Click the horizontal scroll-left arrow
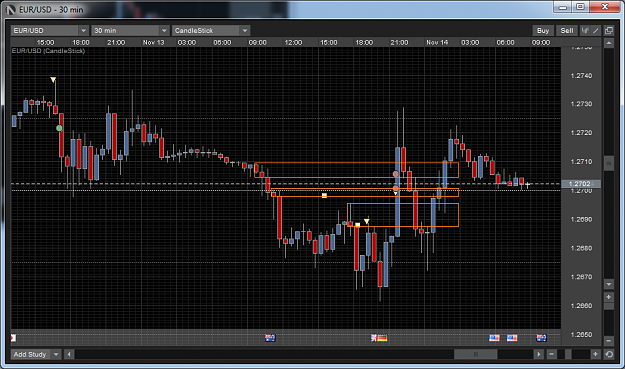The width and height of the screenshot is (625, 369). 69,354
